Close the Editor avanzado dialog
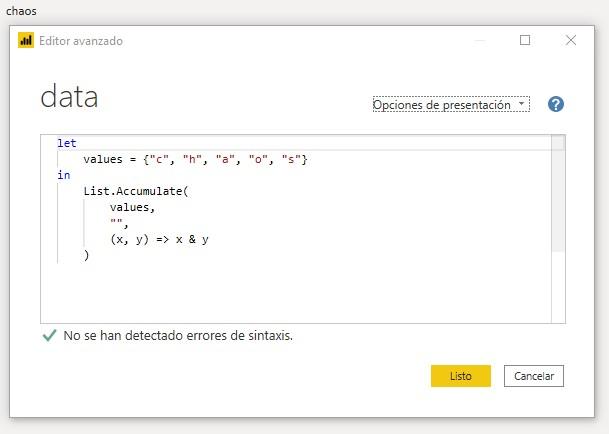Viewport: 609px width, 434px height. 571,41
